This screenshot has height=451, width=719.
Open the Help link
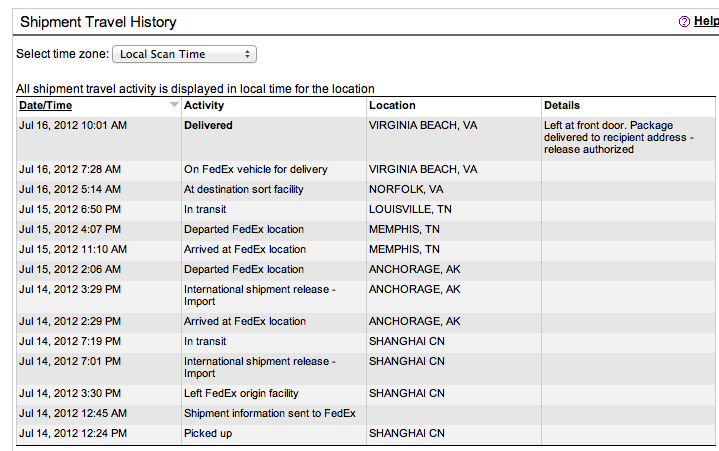click(x=706, y=21)
